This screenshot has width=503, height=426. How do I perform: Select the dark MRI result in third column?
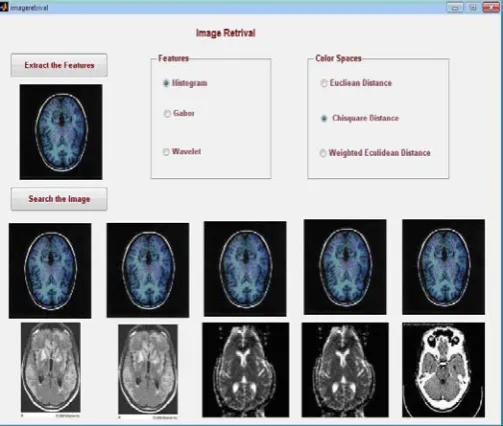click(x=246, y=370)
